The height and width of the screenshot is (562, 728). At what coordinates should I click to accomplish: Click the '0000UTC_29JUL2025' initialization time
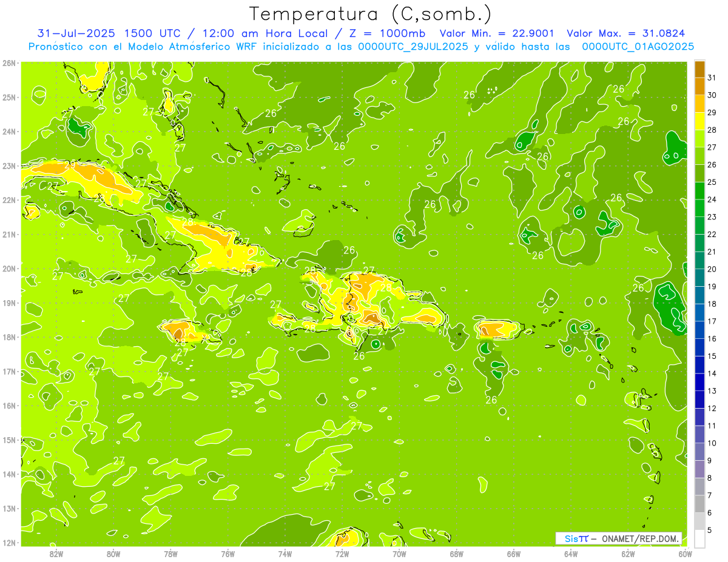pyautogui.click(x=414, y=47)
